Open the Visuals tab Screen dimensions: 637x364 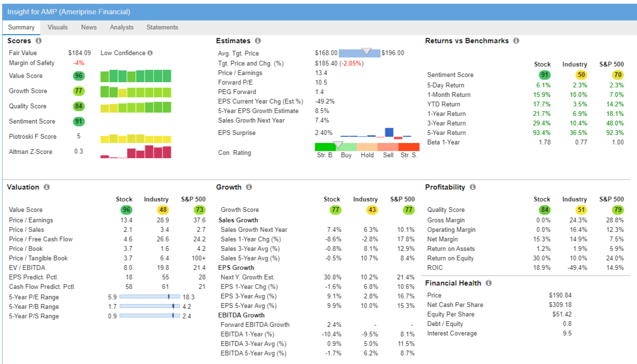(x=58, y=28)
